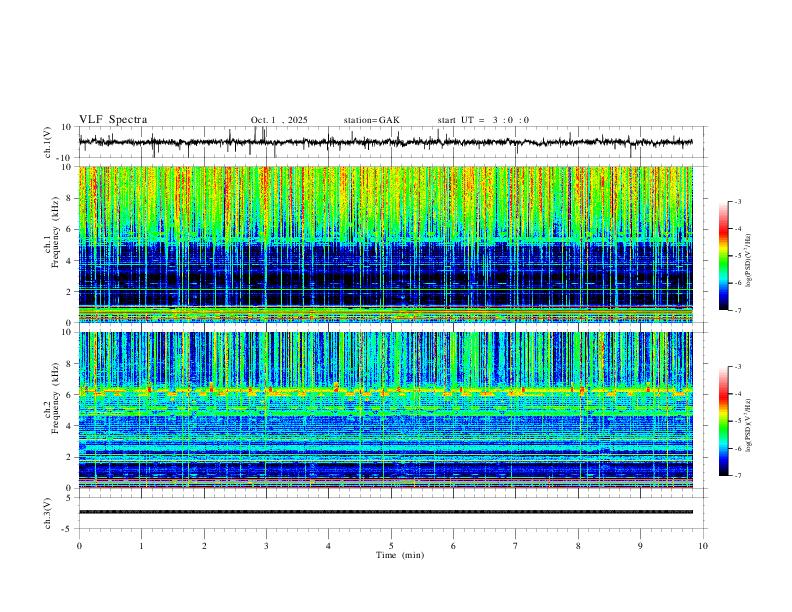Click the 'VLF Spectra' title text
Screen dimensions: 792x612
[113, 120]
